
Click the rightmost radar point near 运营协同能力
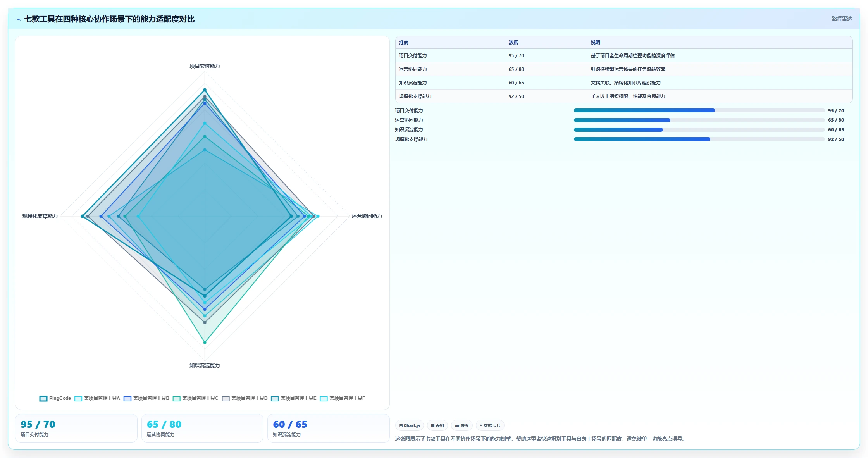tap(318, 216)
